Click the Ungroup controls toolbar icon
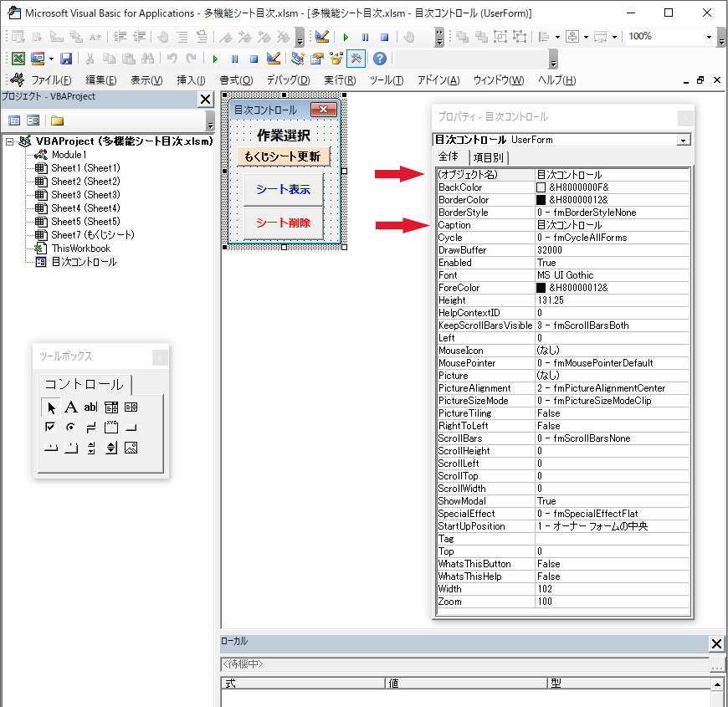 coord(520,37)
